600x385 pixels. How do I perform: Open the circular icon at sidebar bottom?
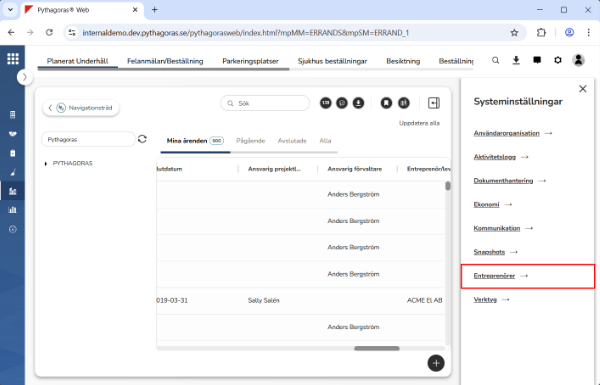pyautogui.click(x=13, y=229)
